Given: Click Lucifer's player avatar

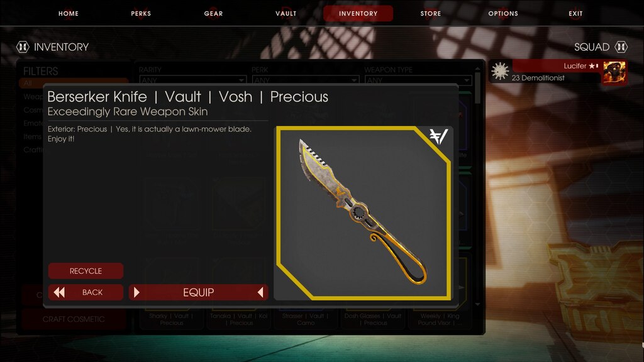Looking at the screenshot, I should (x=614, y=72).
